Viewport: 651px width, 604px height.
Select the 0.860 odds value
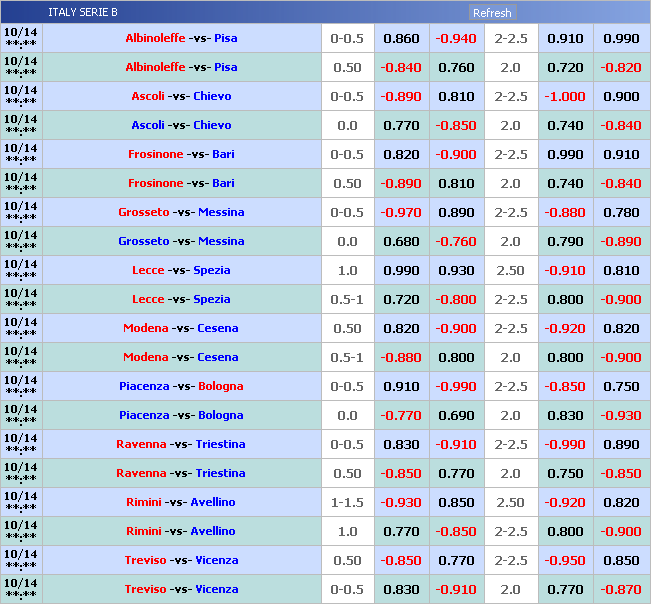coord(401,38)
